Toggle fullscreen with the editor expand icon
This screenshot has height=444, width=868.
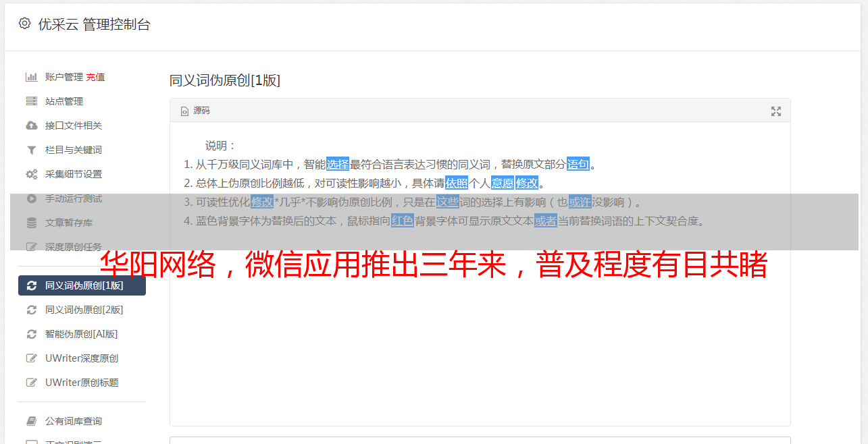coord(776,111)
